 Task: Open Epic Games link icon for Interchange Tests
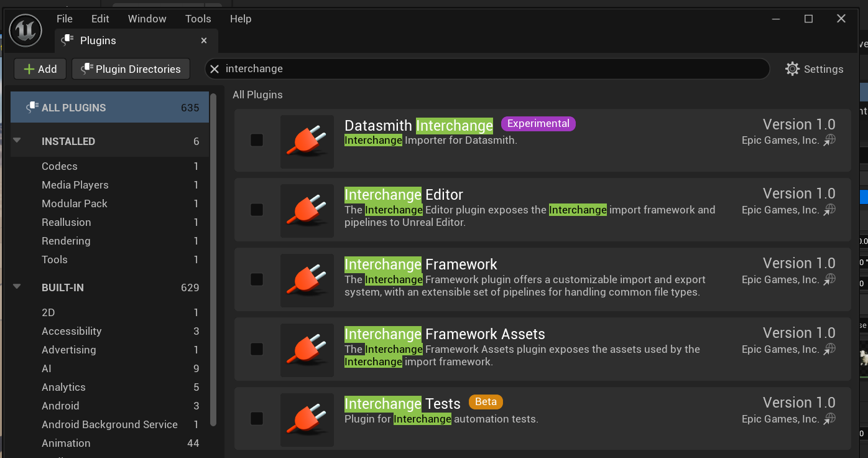829,419
